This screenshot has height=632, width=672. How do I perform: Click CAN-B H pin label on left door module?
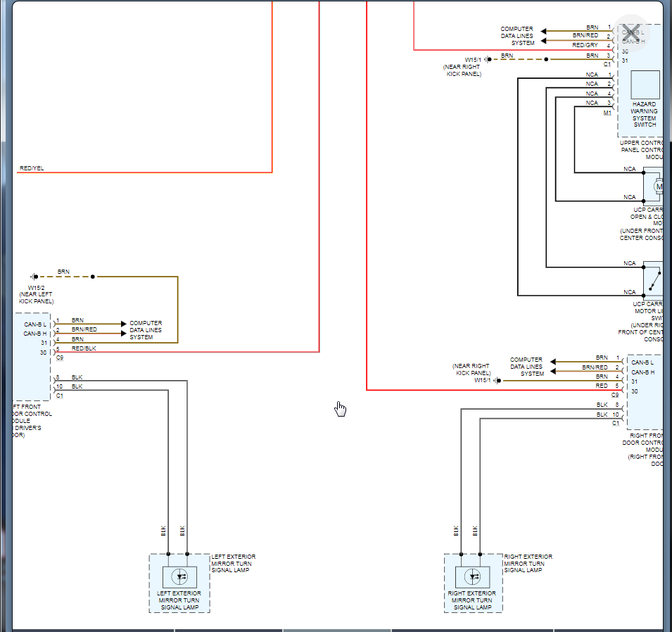(x=35, y=334)
